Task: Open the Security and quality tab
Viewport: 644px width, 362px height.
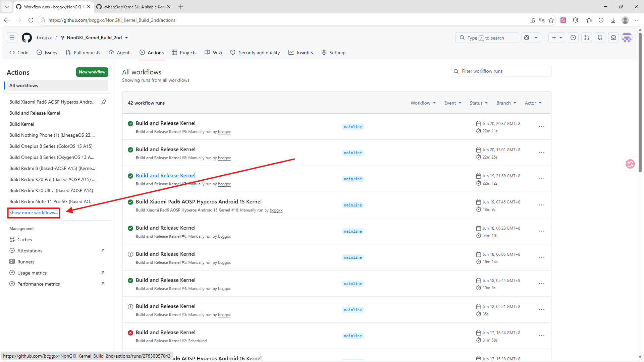Action: (x=255, y=53)
